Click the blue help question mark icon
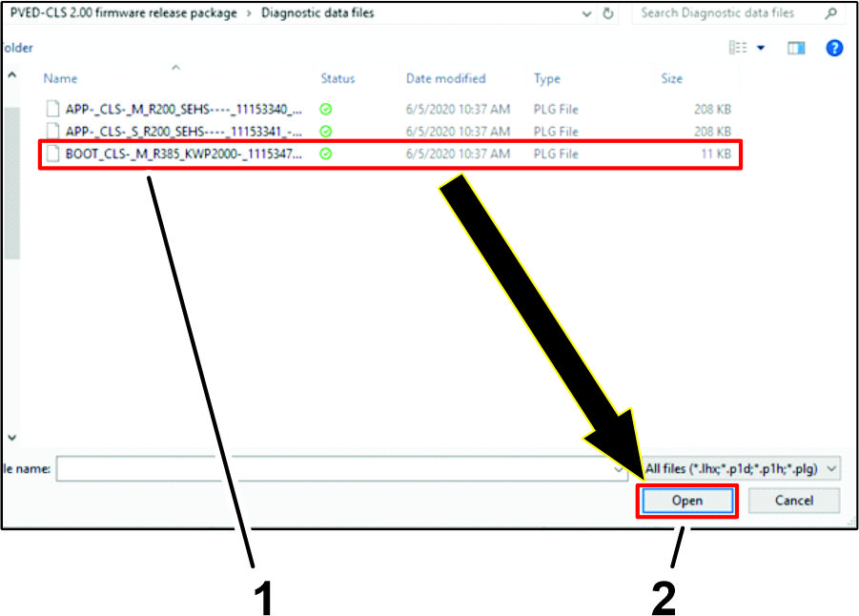The height and width of the screenshot is (616, 859). point(834,48)
